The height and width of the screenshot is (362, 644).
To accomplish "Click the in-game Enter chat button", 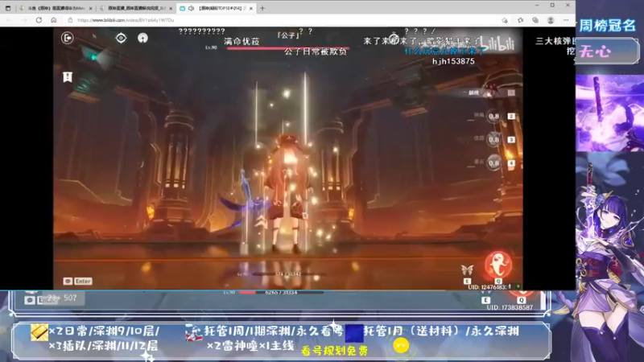I will [x=77, y=281].
